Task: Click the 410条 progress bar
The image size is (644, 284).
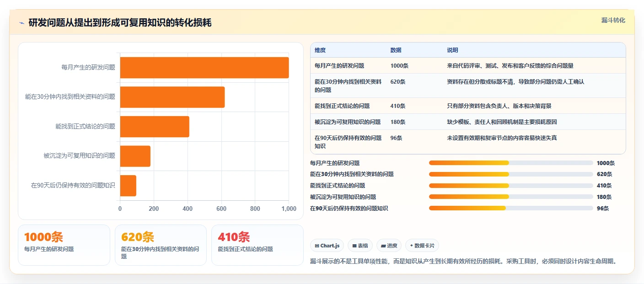Action: (x=511, y=185)
